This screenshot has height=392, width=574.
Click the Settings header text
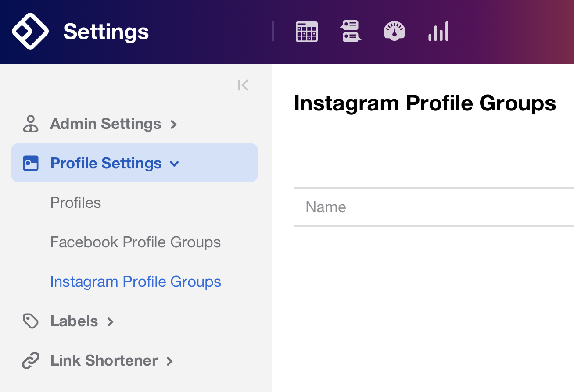106,31
